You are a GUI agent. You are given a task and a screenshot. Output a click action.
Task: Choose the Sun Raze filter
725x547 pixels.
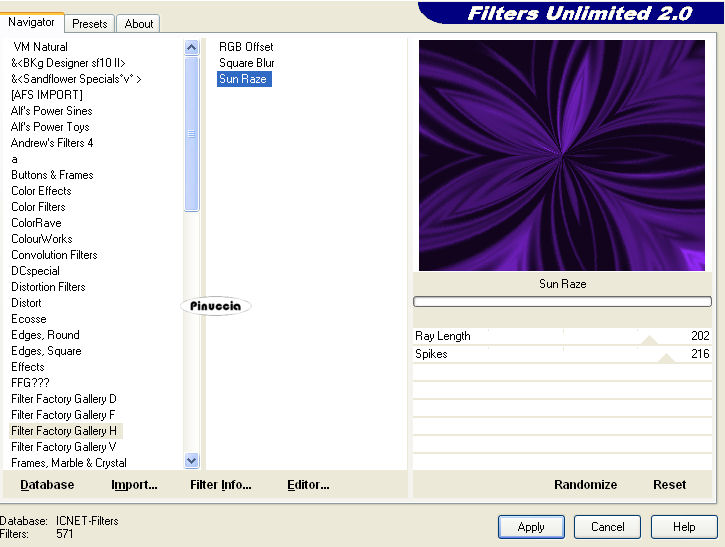click(x=244, y=79)
